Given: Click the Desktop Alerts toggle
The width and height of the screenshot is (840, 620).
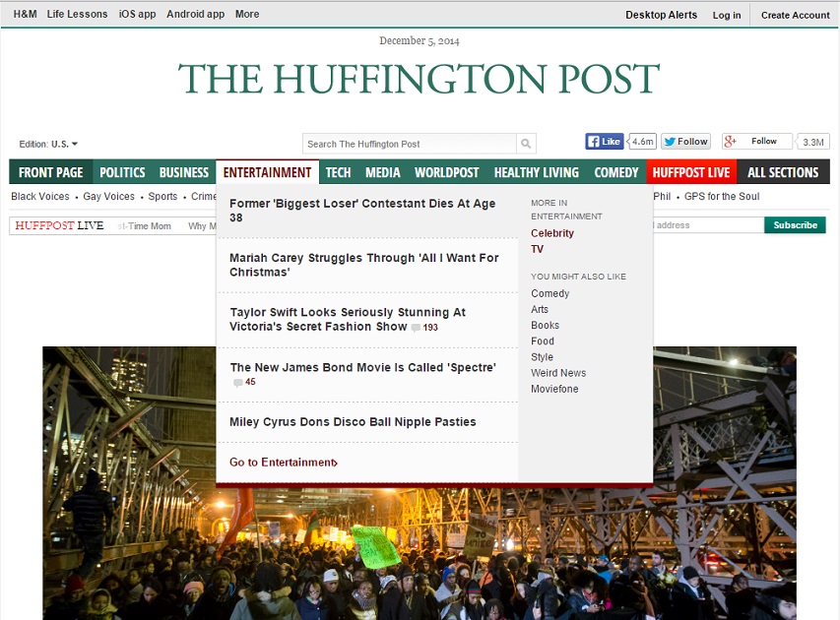Looking at the screenshot, I should pos(662,15).
